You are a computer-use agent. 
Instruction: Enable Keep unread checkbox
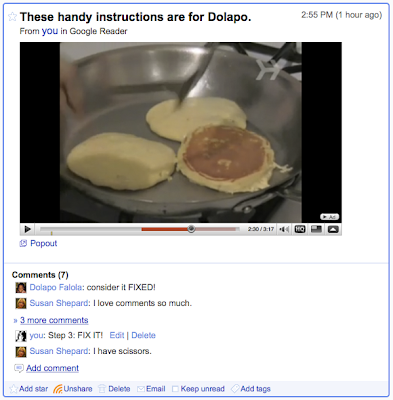click(x=175, y=389)
